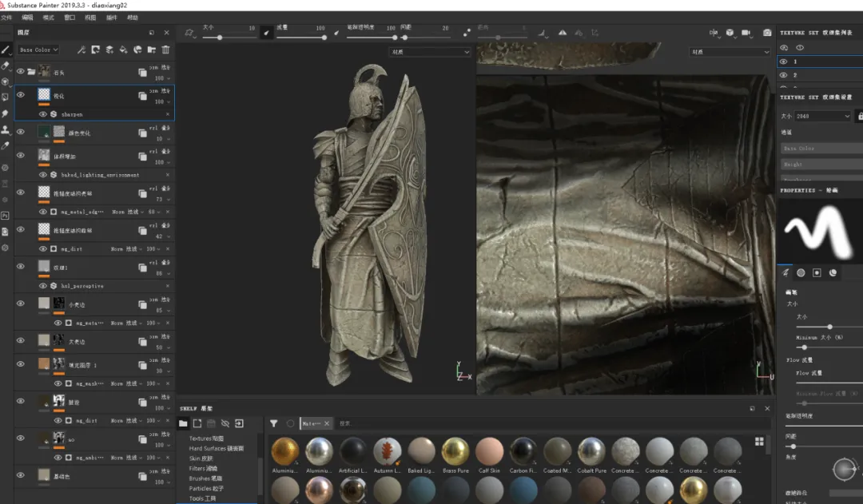Click the delete layer trash icon
Viewport: 863px width, 504px height.
tap(165, 50)
